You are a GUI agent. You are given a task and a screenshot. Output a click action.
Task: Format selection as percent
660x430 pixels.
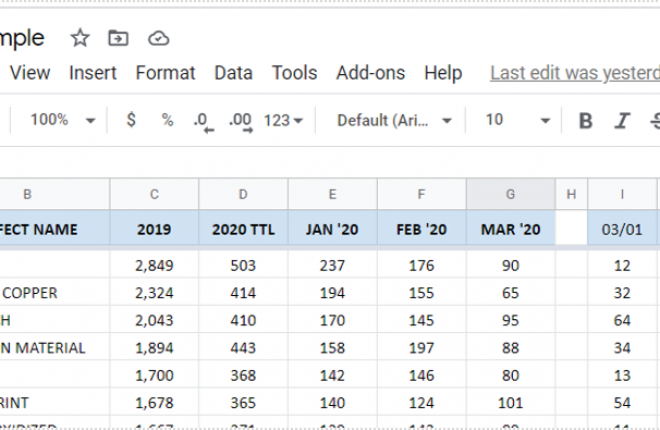tap(168, 120)
